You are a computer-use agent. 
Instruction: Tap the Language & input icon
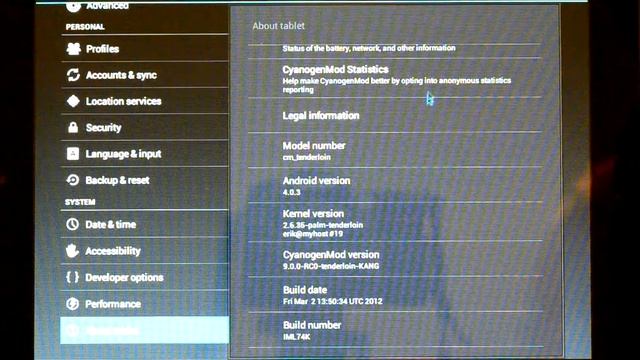(x=73, y=154)
